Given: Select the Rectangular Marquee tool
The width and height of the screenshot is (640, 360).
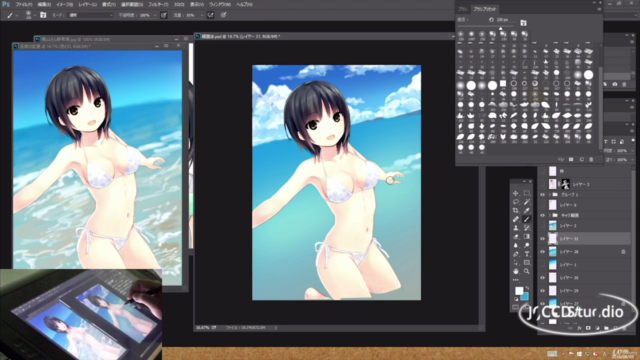Looking at the screenshot, I should pyautogui.click(x=527, y=193).
